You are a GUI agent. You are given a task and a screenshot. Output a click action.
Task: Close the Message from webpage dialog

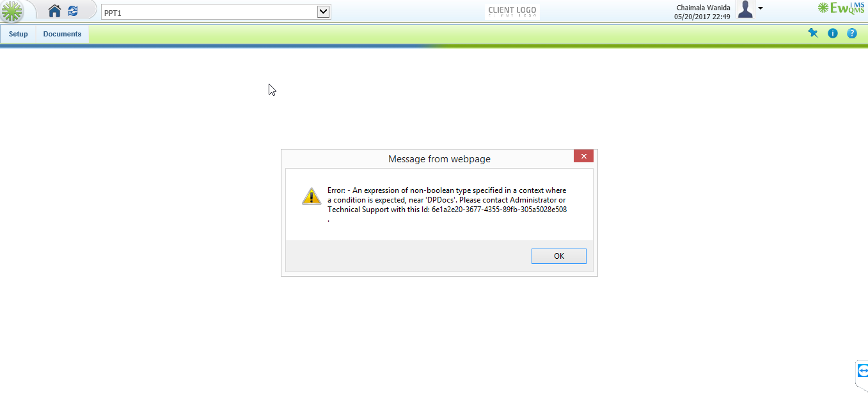[583, 157]
